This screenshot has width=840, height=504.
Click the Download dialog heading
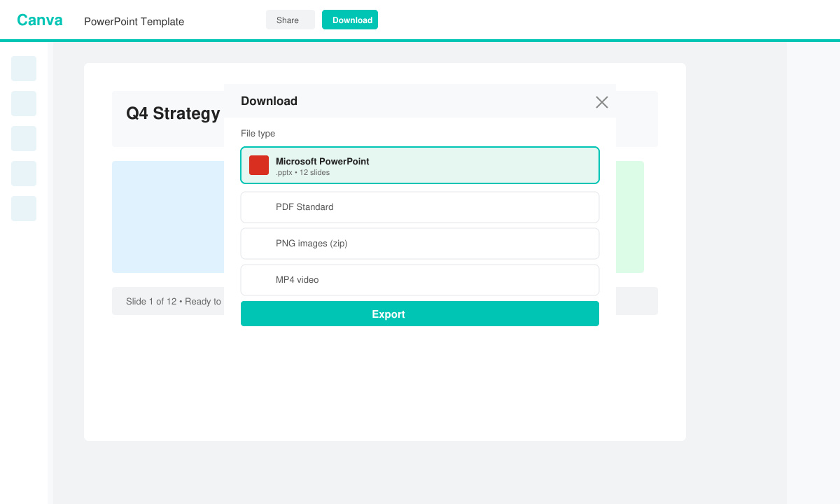[x=269, y=101]
